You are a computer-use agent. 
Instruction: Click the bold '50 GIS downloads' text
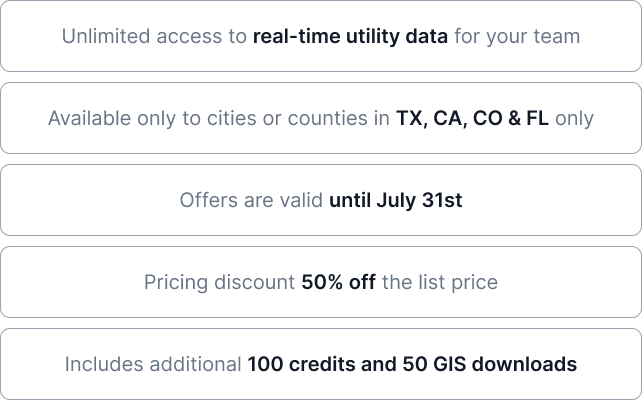[490, 364]
